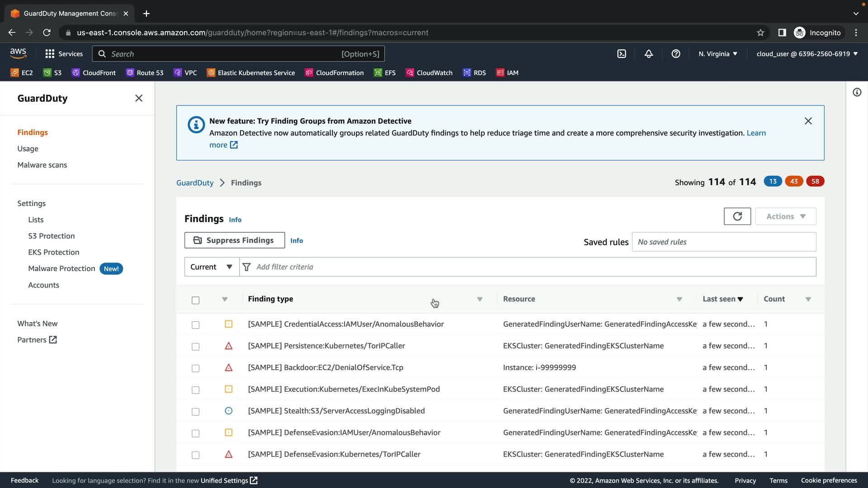Open S3 Protection settings
The image size is (868, 488).
click(x=51, y=236)
